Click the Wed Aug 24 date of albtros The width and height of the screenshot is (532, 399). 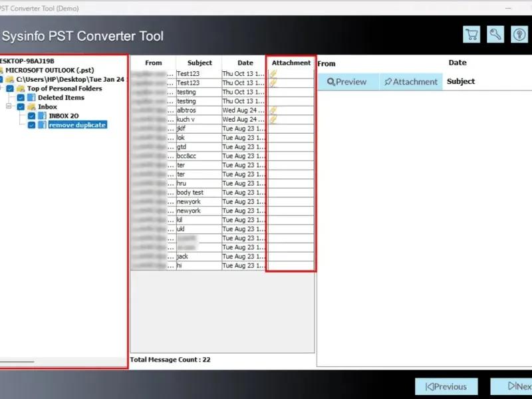point(243,110)
